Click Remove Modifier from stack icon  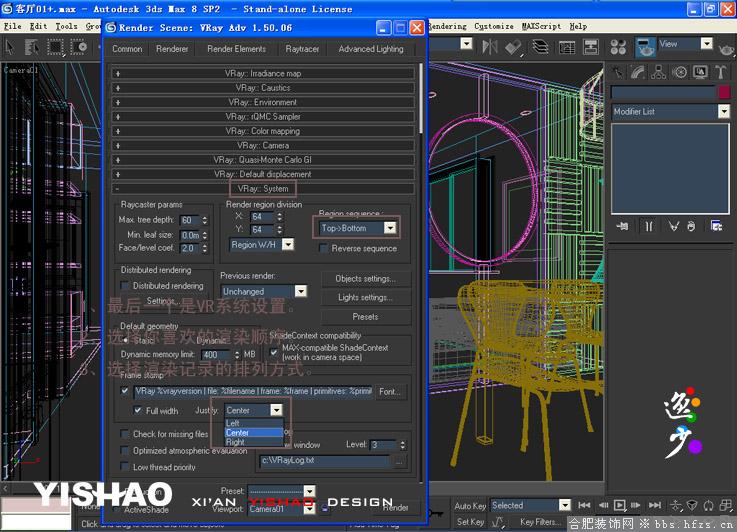coord(691,227)
